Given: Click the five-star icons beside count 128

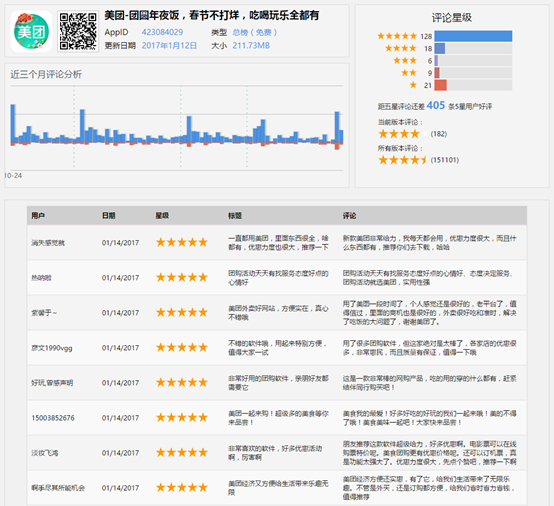Looking at the screenshot, I should (x=397, y=36).
